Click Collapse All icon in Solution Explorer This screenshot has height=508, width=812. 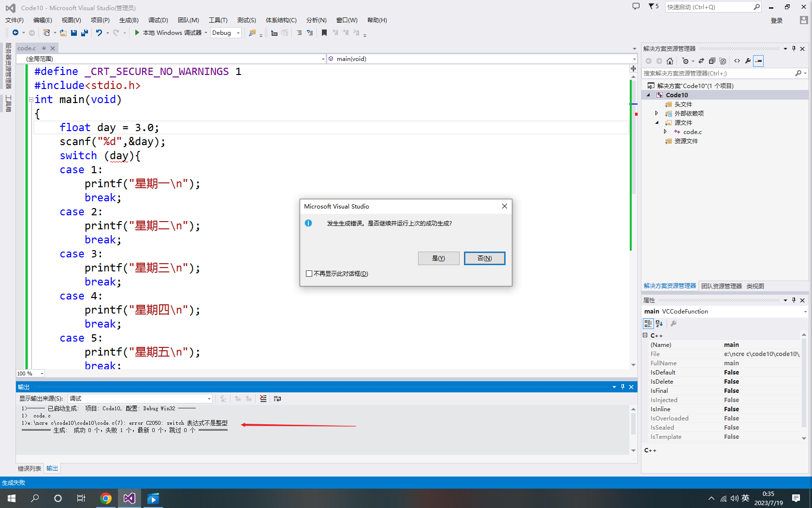[x=712, y=61]
